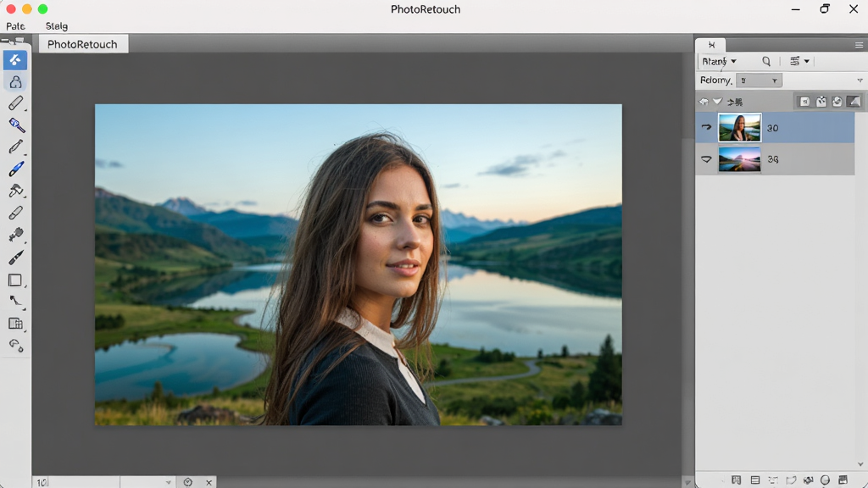Image resolution: width=868 pixels, height=488 pixels.
Task: Select the hammer-shaped tool
Action: (15, 191)
